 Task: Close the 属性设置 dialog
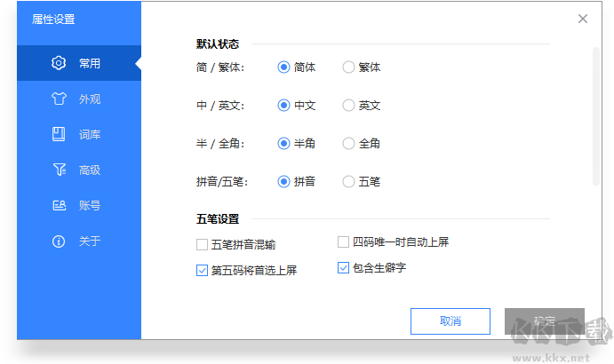583,19
